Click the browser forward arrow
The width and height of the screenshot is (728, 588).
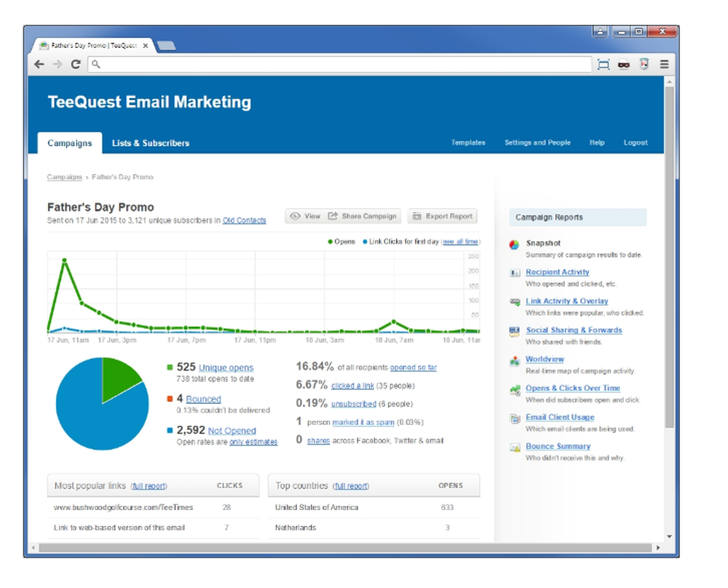(57, 65)
